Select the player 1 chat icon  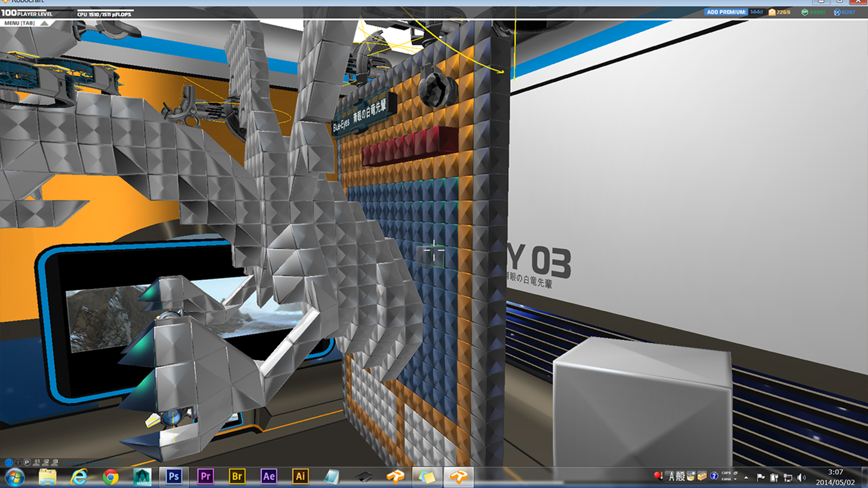(36, 462)
